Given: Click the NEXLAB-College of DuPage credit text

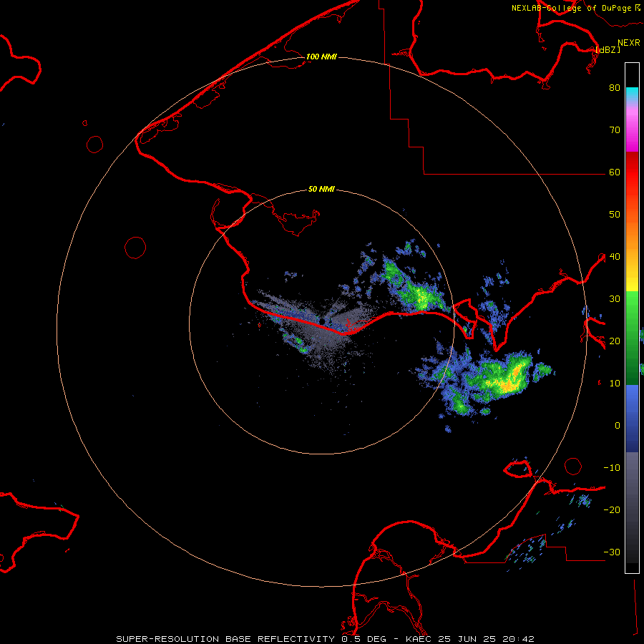Looking at the screenshot, I should tap(571, 8).
